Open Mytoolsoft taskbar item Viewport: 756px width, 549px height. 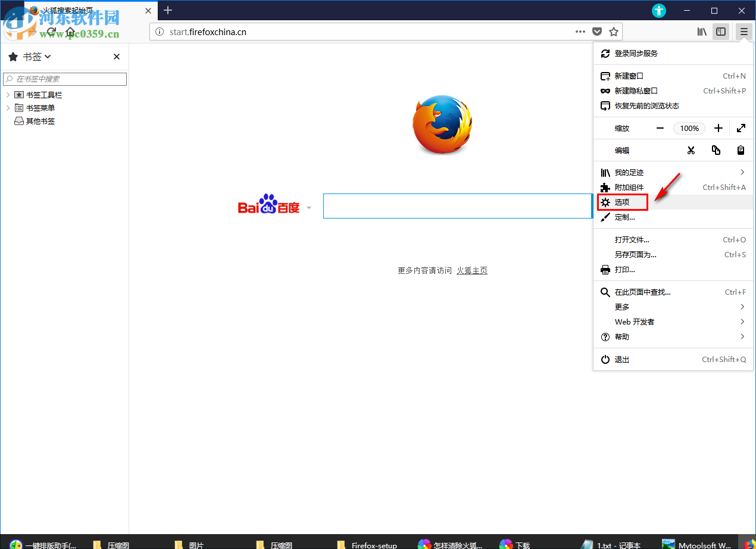697,544
